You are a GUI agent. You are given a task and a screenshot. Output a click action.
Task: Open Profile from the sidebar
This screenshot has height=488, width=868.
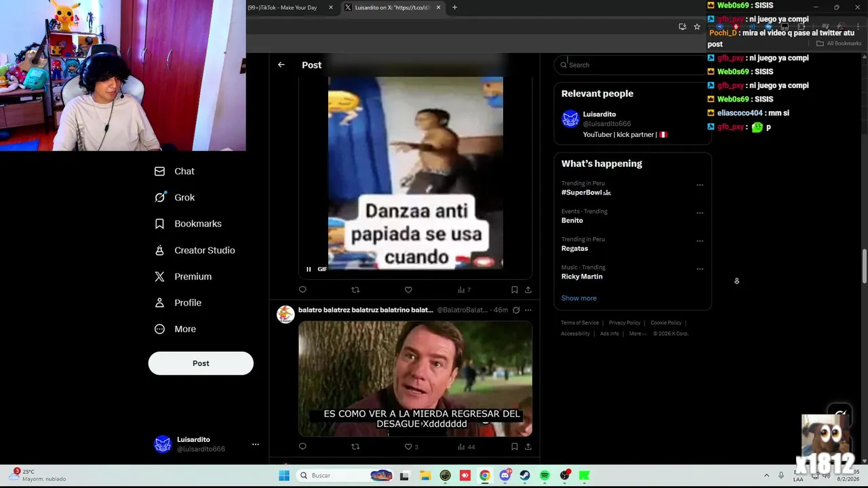coord(178,303)
